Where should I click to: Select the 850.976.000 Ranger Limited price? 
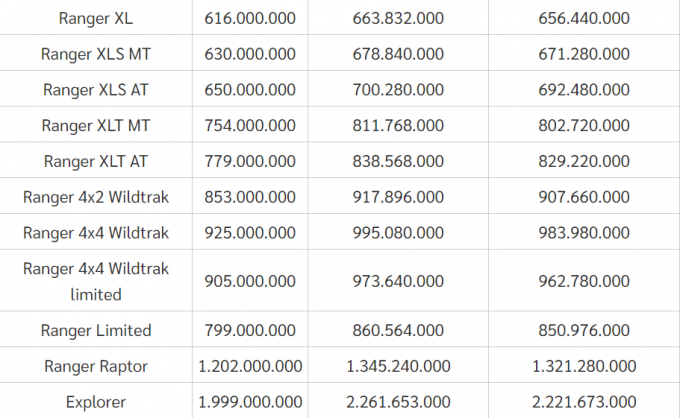click(584, 330)
